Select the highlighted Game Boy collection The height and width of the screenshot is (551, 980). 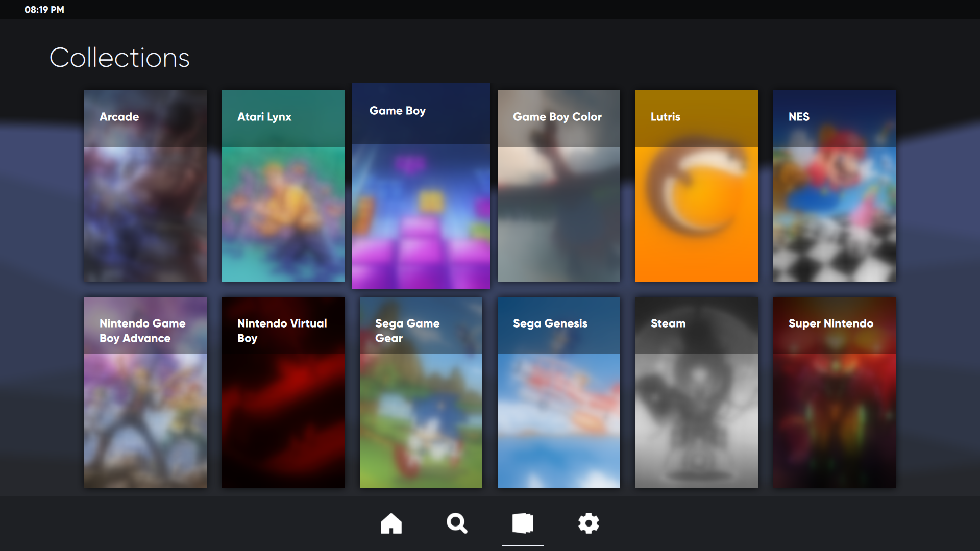tap(421, 186)
